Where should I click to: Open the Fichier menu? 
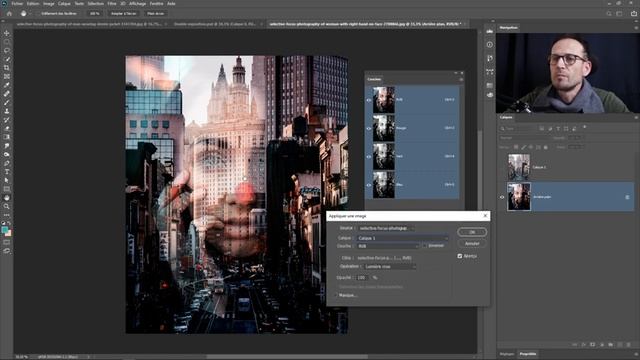pyautogui.click(x=17, y=3)
